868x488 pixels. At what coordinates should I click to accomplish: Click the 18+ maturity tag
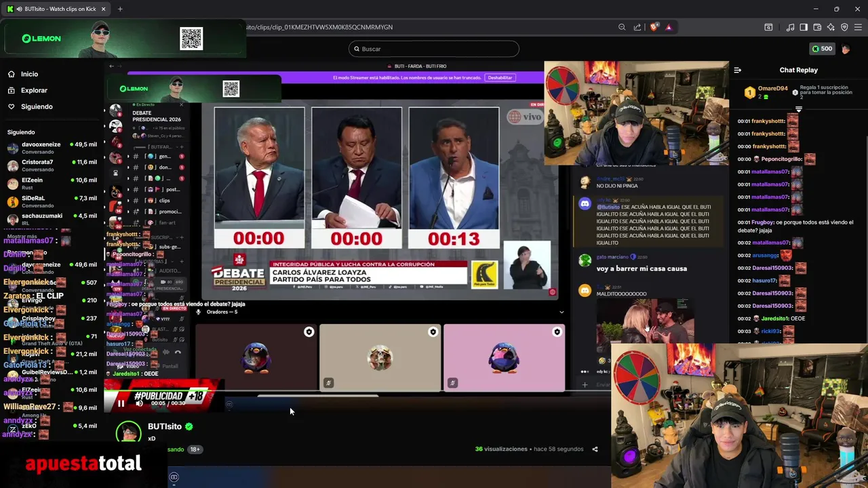tap(195, 449)
